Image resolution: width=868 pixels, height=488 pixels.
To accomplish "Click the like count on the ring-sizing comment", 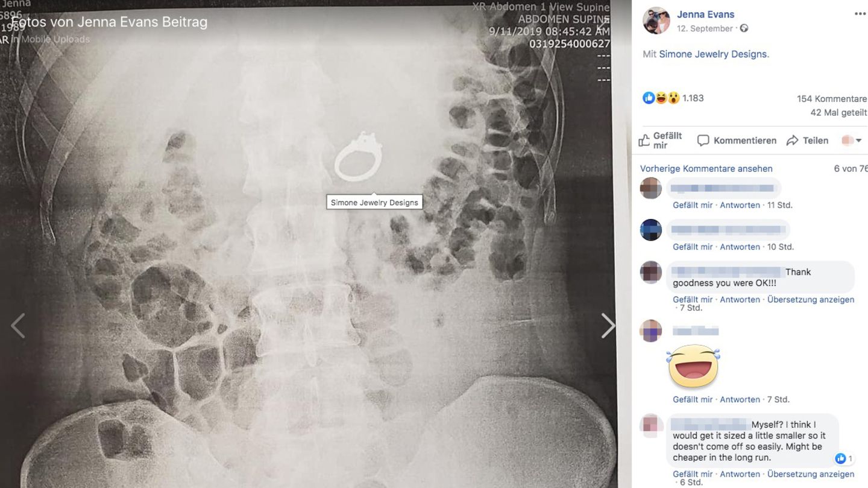I will (x=844, y=458).
